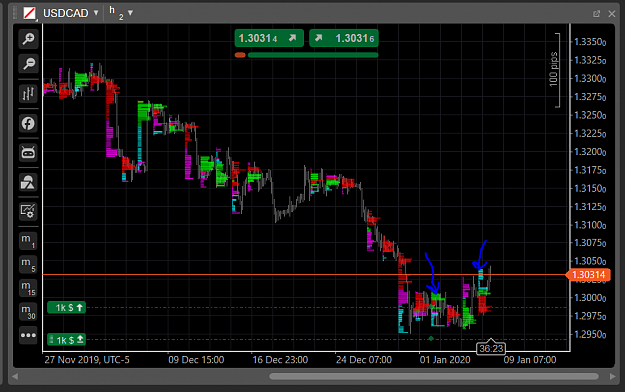Click the green diamond marker on lower order line
Viewport: 625px width, 392px height.
coord(431,339)
